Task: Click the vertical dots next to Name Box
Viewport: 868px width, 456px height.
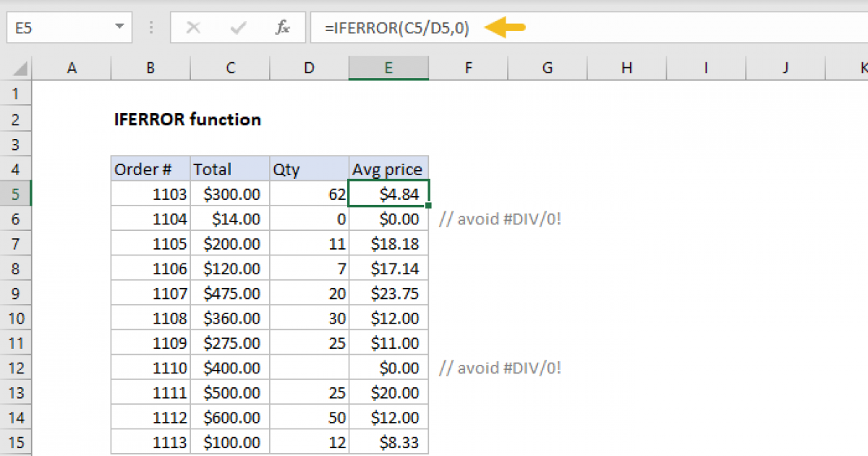Action: pos(150,28)
